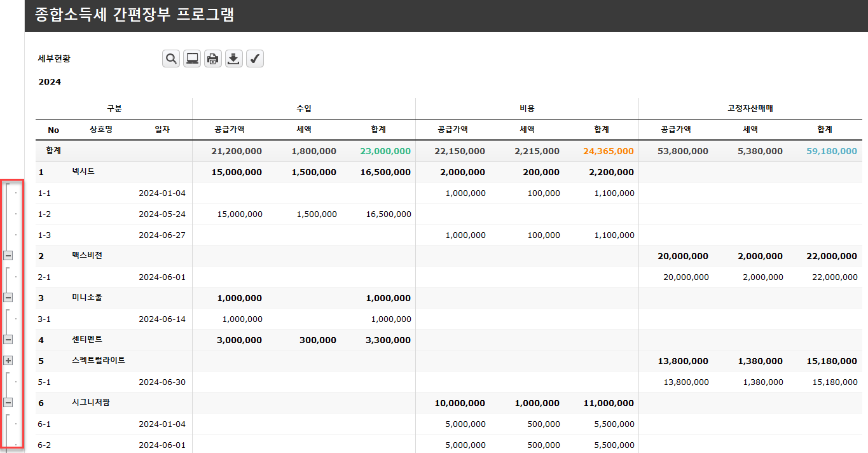
Task: Click date 2024-01-04 in row 6-1
Action: tap(162, 424)
